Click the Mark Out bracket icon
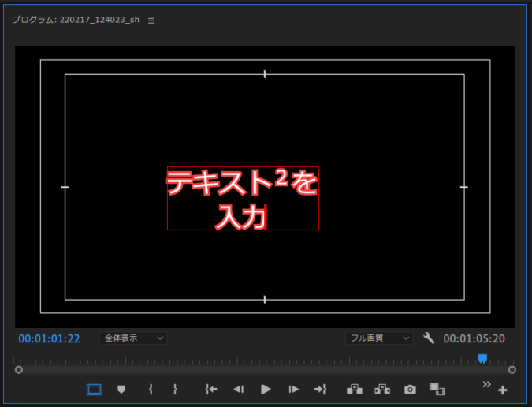Image resolution: width=532 pixels, height=407 pixels. [x=175, y=389]
